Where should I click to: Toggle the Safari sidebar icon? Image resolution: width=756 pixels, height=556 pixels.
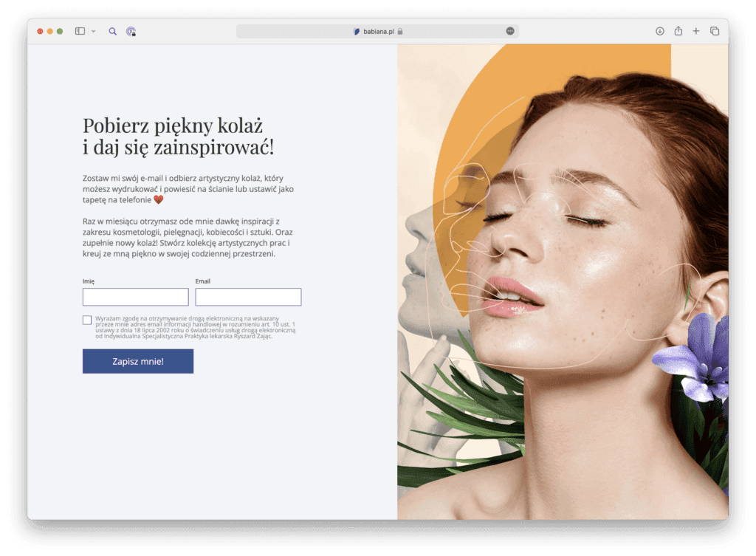(x=80, y=31)
